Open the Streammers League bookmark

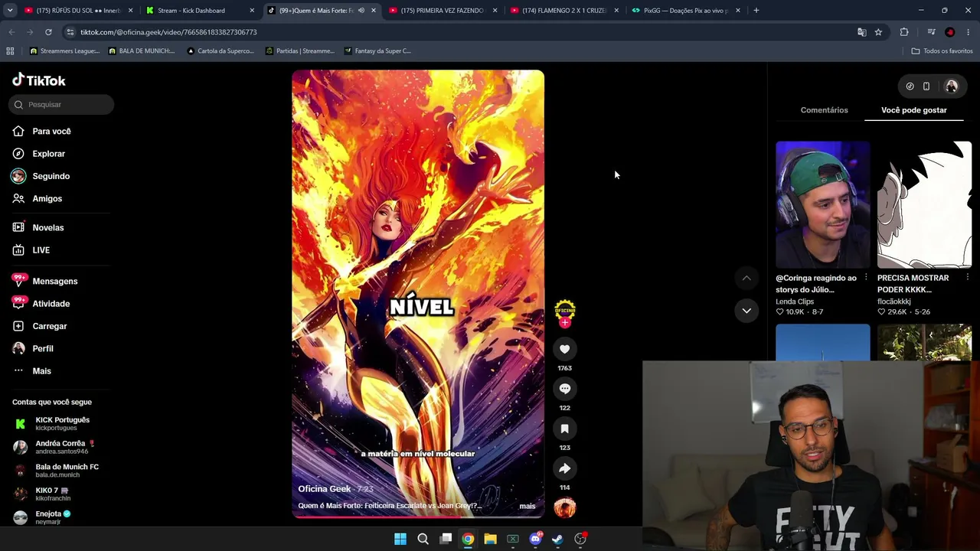click(64, 51)
